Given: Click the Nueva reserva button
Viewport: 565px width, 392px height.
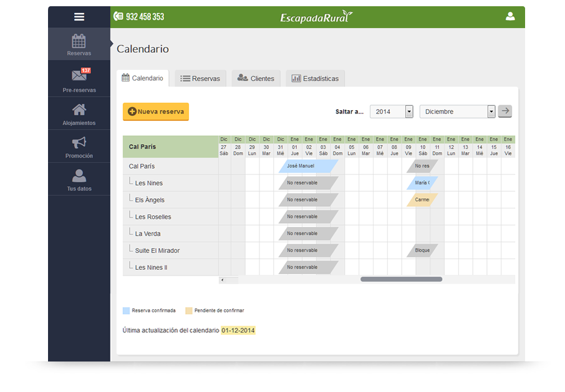Looking at the screenshot, I should 156,112.
